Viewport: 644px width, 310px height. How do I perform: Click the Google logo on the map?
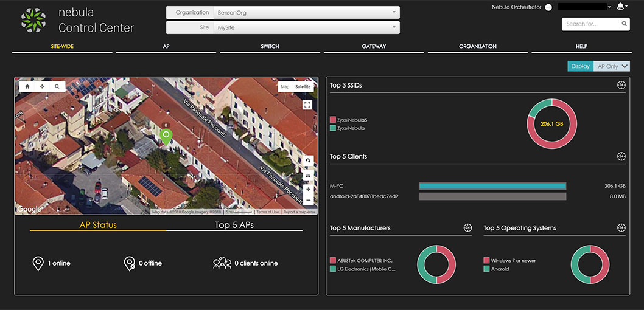pyautogui.click(x=29, y=209)
